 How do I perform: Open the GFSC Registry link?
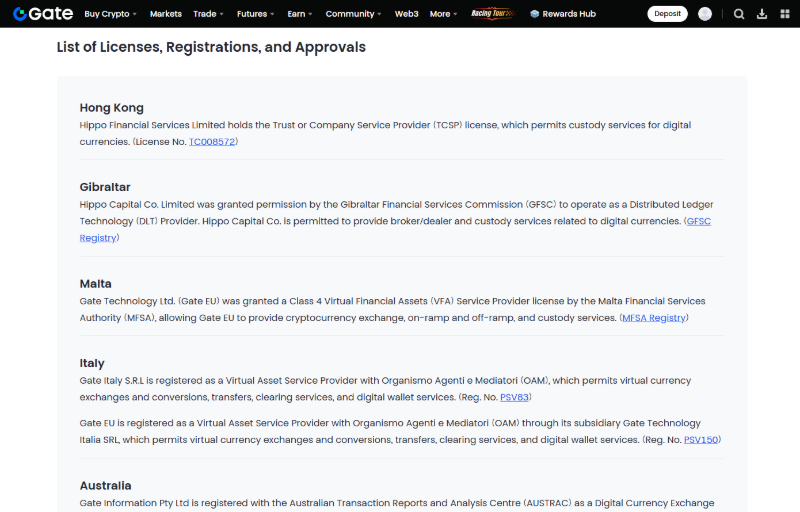coord(698,221)
